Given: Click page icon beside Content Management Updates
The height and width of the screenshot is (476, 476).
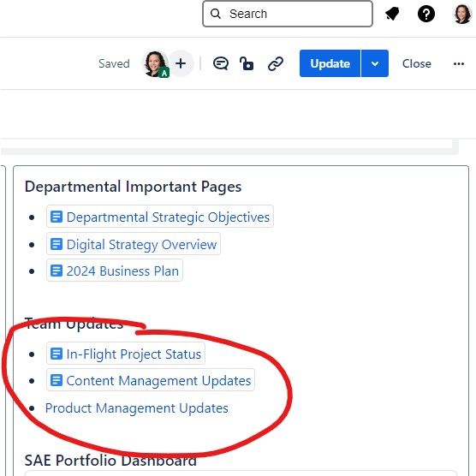Looking at the screenshot, I should coord(57,380).
